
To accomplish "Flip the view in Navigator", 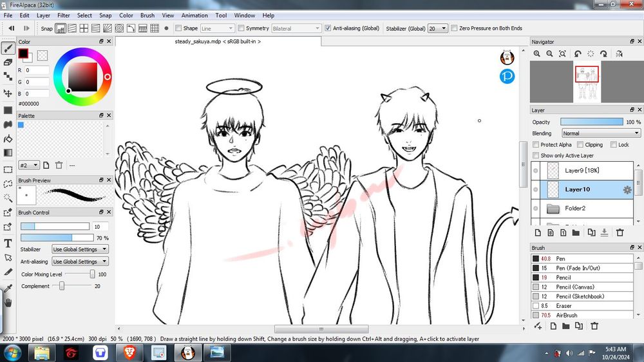I will (620, 54).
